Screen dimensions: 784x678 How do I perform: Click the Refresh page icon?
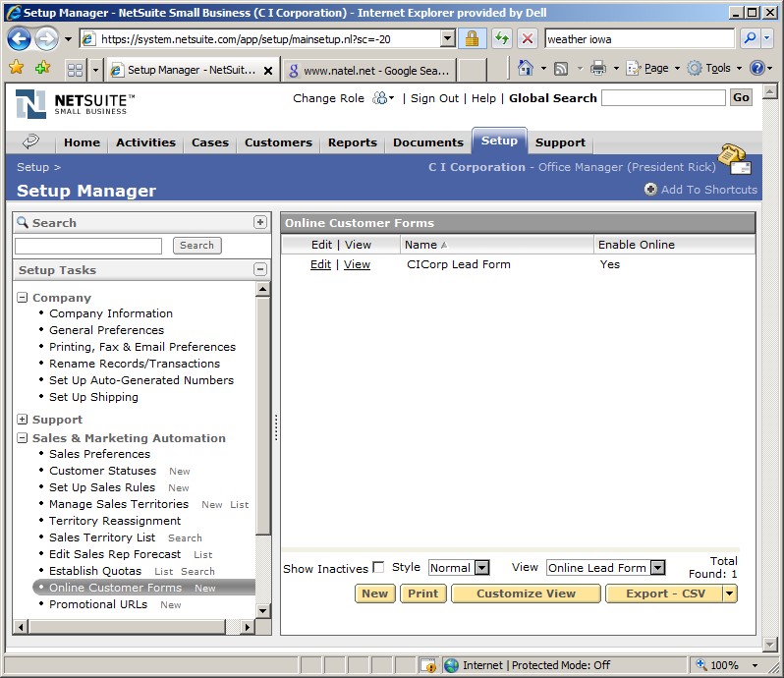point(501,38)
